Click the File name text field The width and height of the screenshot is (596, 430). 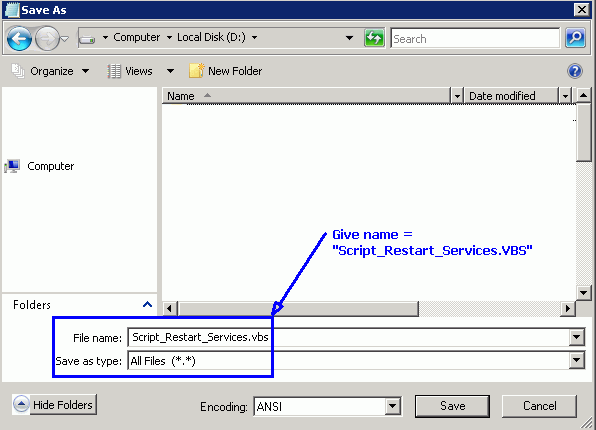click(349, 337)
